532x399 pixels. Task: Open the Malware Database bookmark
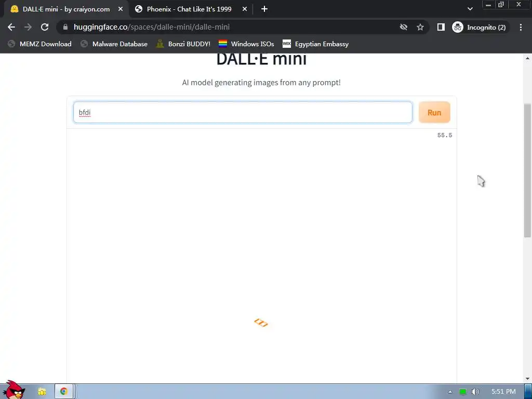(114, 44)
